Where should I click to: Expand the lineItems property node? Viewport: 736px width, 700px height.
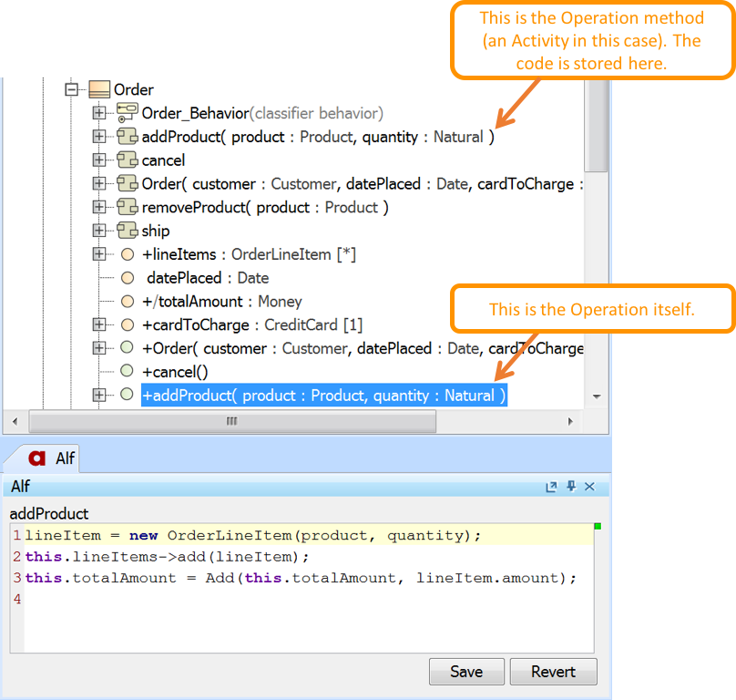pyautogui.click(x=100, y=254)
